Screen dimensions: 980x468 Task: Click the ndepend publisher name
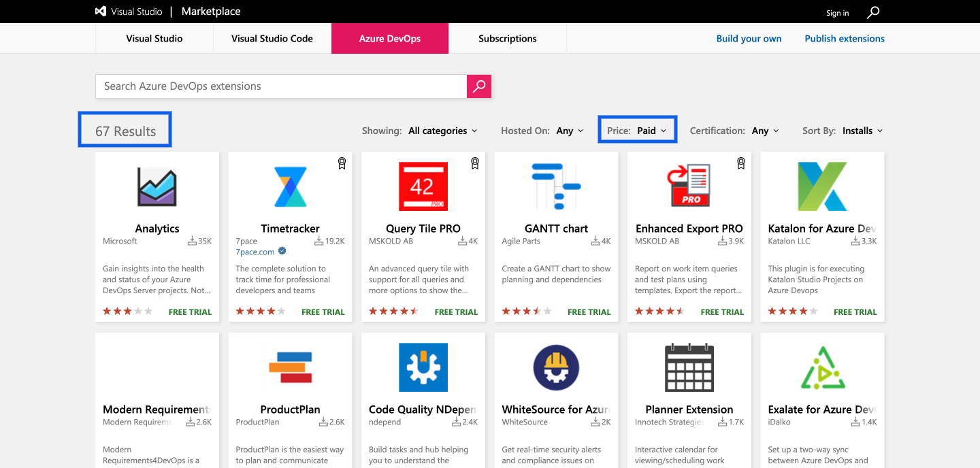385,422
